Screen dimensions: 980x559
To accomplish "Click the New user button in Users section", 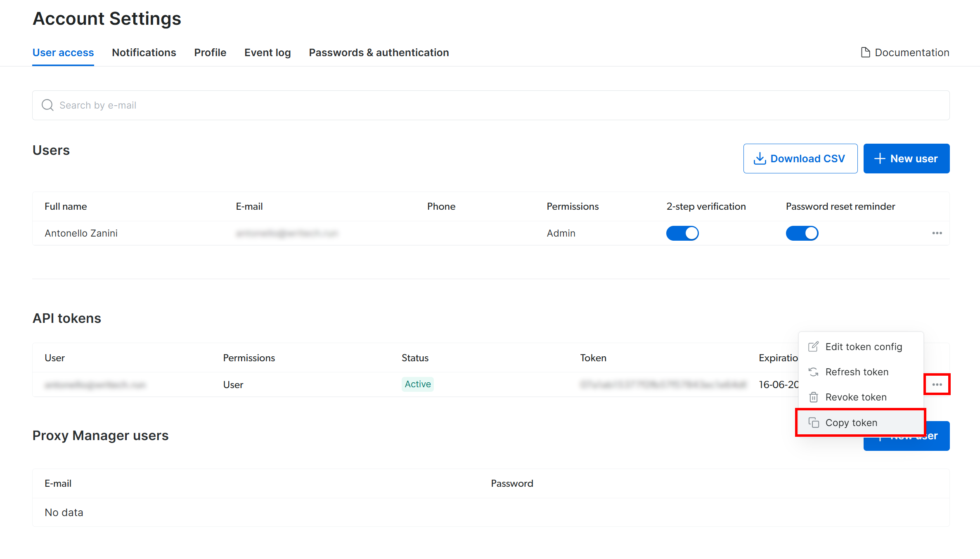I will 907,158.
